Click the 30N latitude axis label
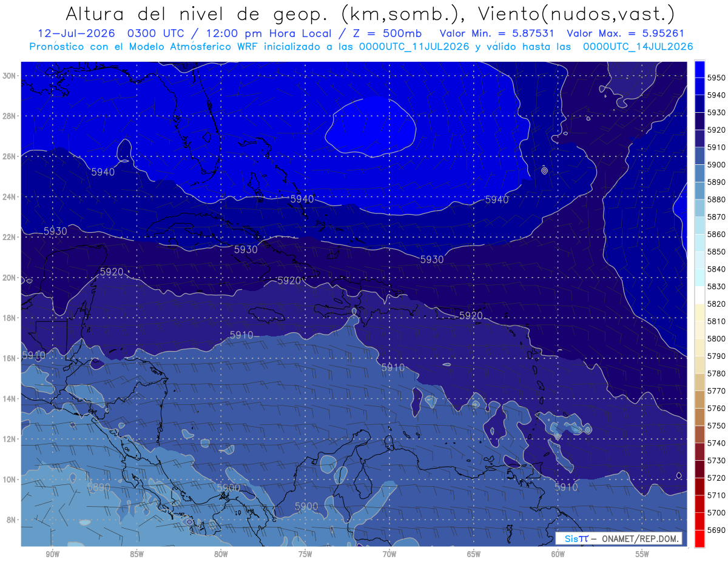The image size is (728, 562). 10,76
